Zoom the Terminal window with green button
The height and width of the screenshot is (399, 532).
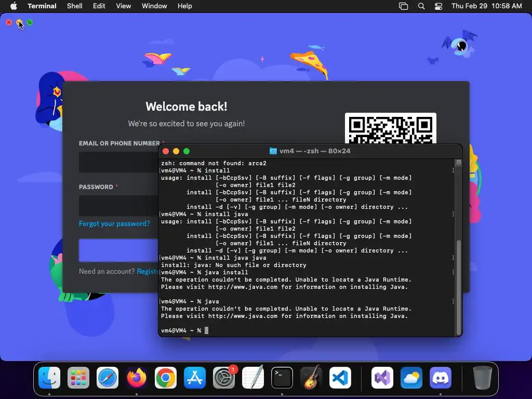pos(187,151)
